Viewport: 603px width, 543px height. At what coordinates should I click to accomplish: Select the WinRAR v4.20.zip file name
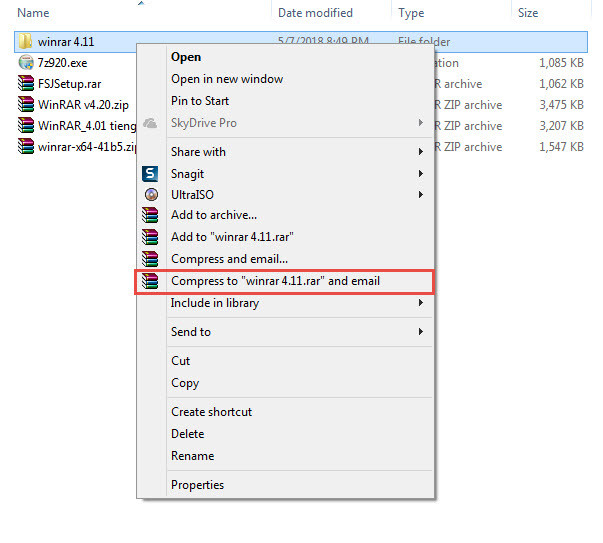tap(83, 105)
